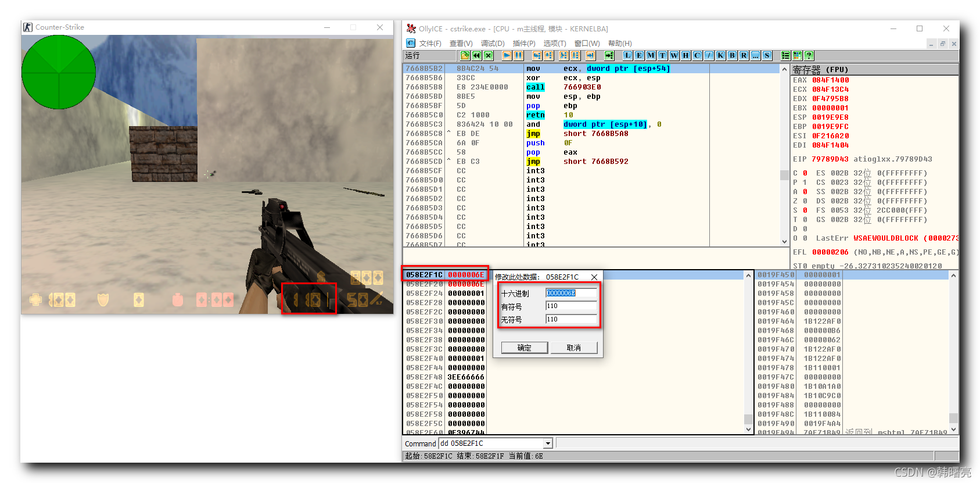
Task: Click the Z flag value
Action: (805, 201)
